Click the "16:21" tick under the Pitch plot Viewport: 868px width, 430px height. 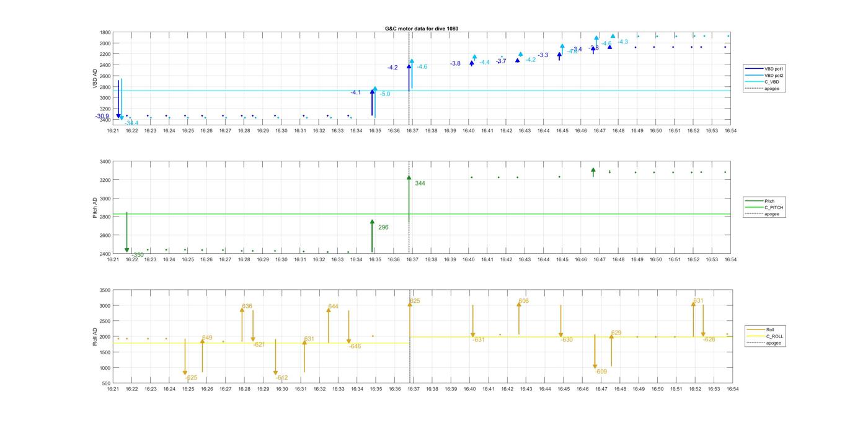click(x=113, y=259)
